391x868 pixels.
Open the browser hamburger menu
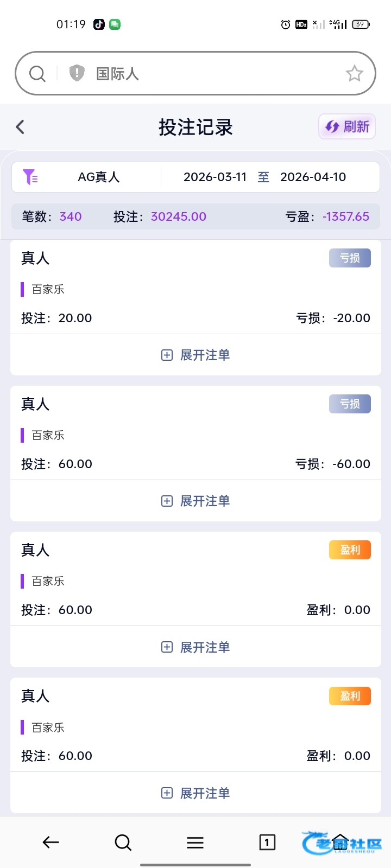195,842
